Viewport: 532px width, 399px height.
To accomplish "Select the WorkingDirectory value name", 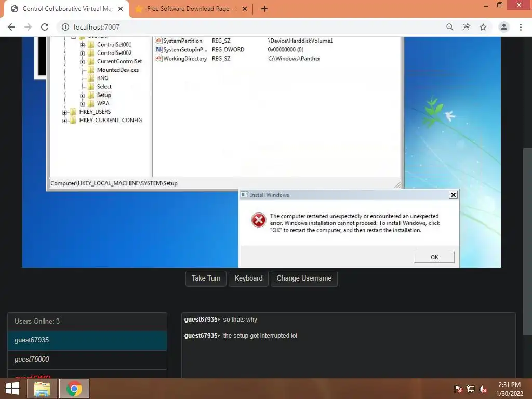I will coord(185,58).
